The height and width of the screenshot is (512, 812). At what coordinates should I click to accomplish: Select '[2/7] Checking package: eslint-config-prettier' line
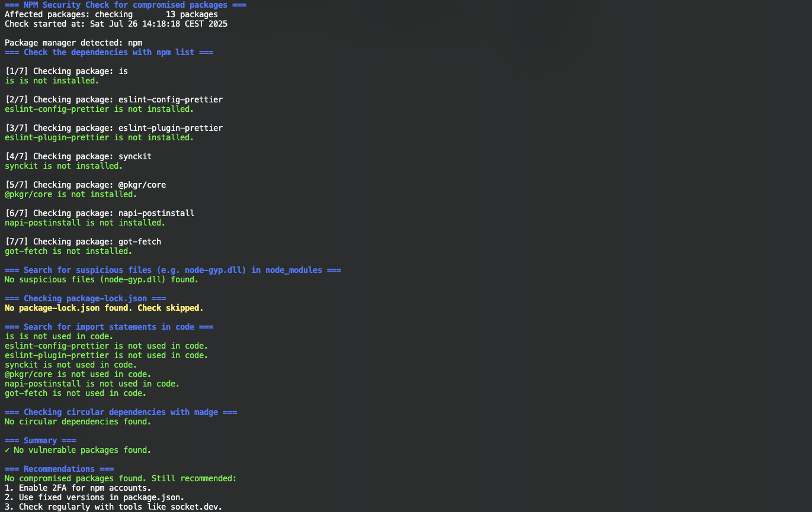click(114, 99)
